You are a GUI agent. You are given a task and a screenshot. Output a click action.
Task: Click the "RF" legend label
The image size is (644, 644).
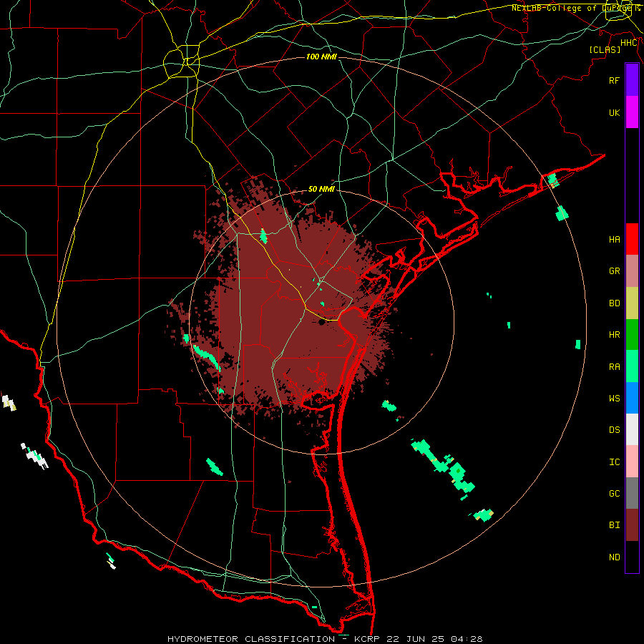[614, 80]
